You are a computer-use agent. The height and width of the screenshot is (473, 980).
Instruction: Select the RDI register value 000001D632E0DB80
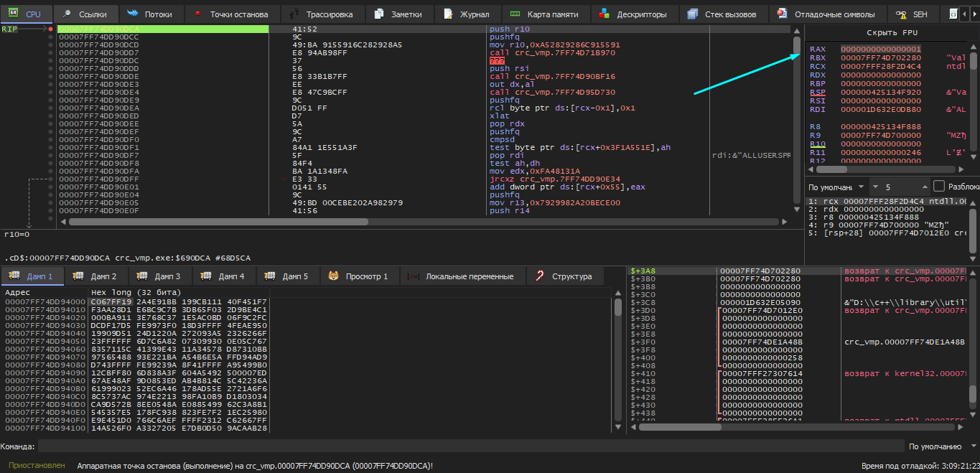(881, 109)
